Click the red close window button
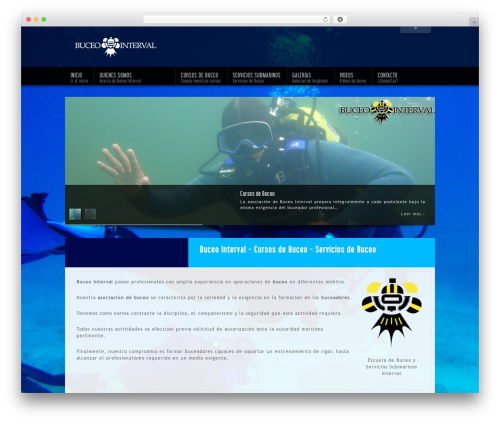The width and height of the screenshot is (500, 423). pyautogui.click(x=29, y=19)
